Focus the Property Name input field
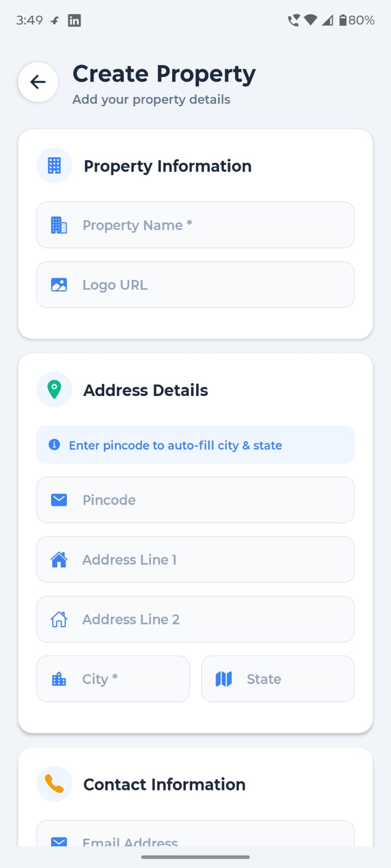The height and width of the screenshot is (868, 391). pos(212,225)
